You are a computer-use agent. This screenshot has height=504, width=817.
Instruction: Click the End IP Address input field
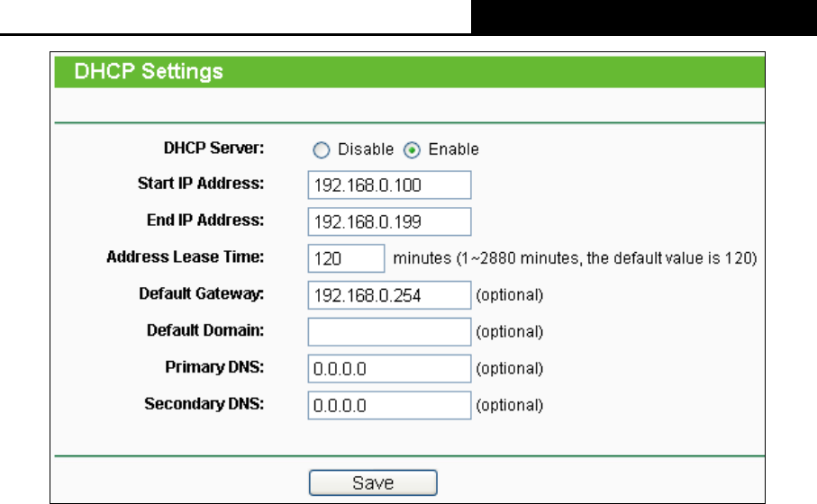click(x=389, y=221)
